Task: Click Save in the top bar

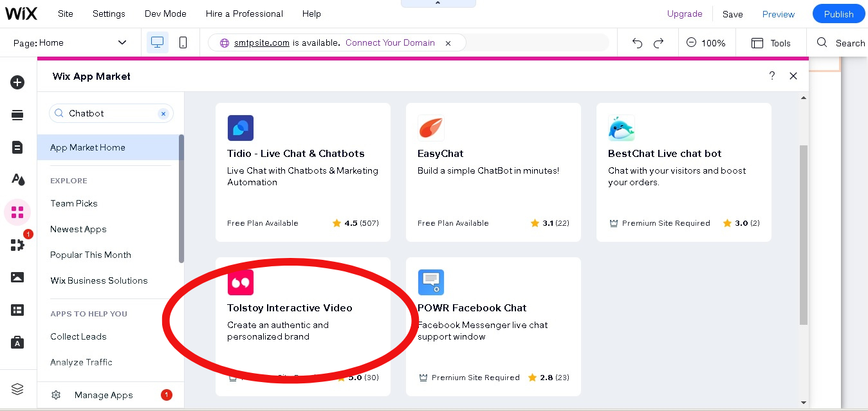Action: click(x=732, y=14)
